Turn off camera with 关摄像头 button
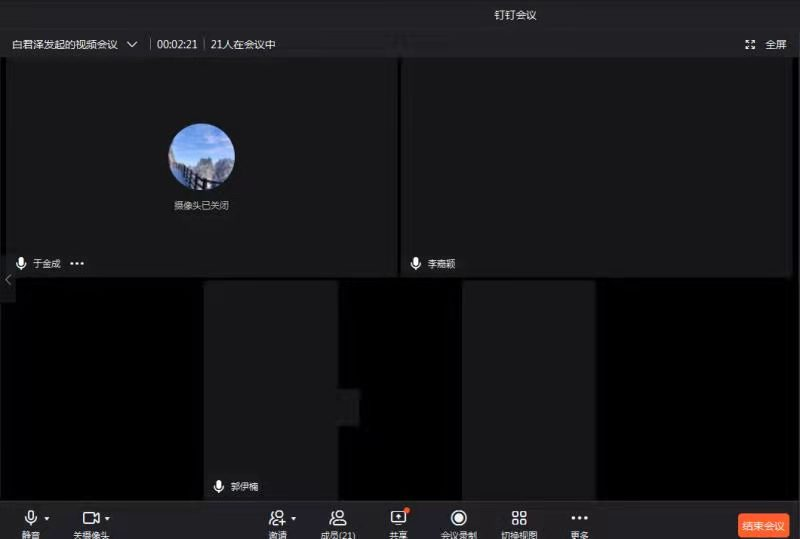Screen dimensions: 800x539 pos(90,518)
